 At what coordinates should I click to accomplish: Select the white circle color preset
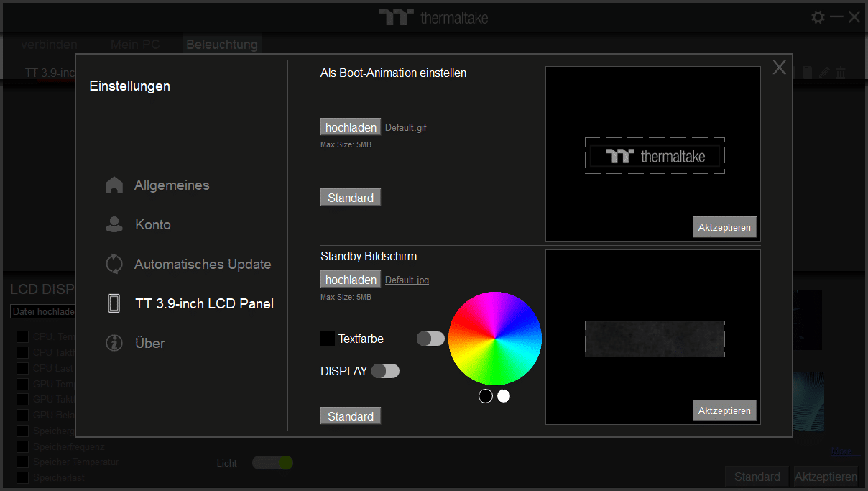click(504, 396)
